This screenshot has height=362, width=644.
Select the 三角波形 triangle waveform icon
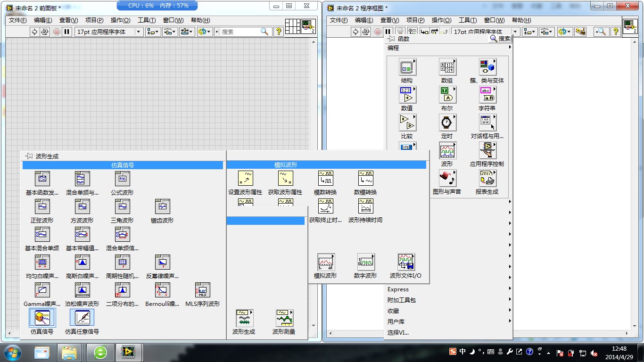[x=123, y=206]
